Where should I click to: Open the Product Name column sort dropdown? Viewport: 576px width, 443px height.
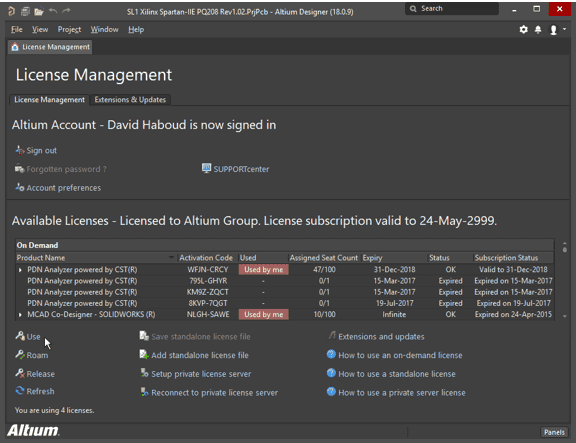(x=171, y=257)
